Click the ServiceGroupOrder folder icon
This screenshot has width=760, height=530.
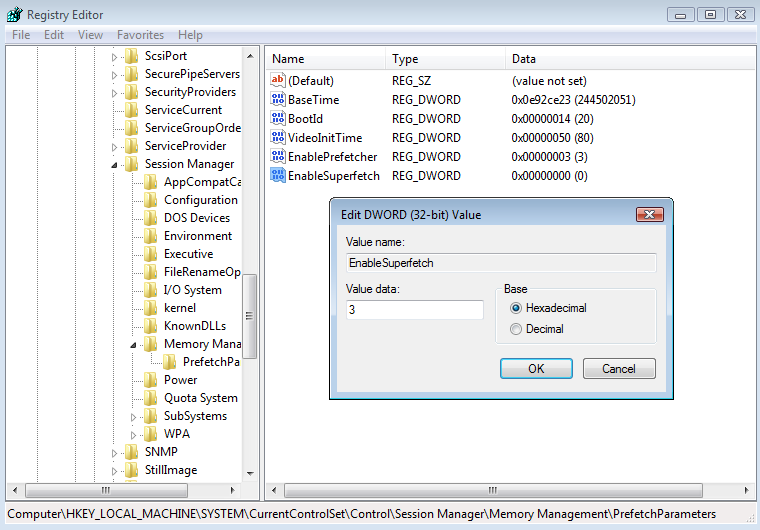tap(131, 128)
